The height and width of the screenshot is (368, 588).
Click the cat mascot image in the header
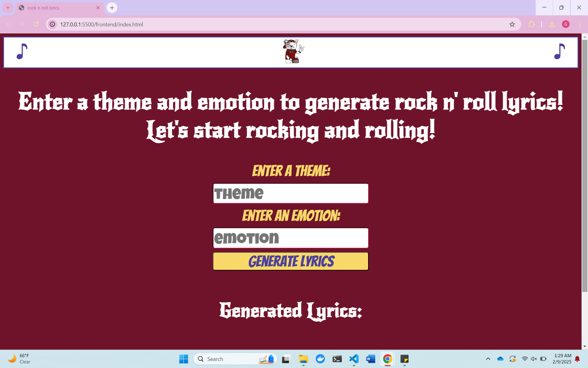(292, 52)
